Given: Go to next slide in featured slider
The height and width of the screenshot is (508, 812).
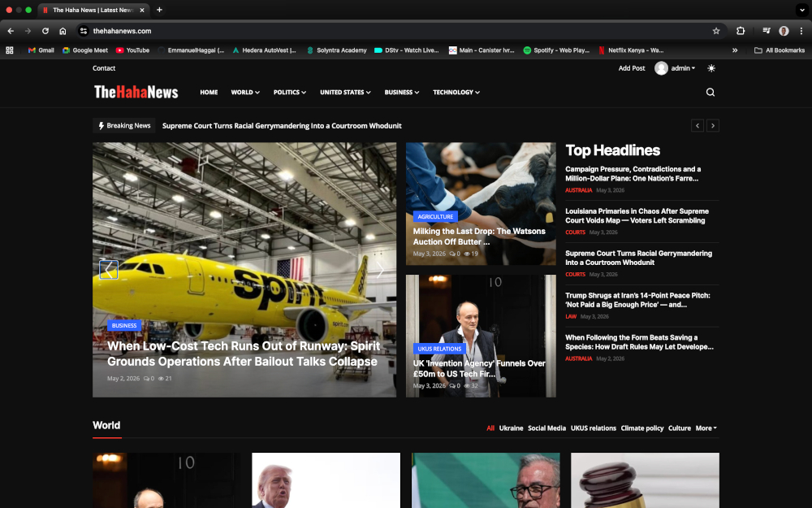Looking at the screenshot, I should pyautogui.click(x=381, y=270).
